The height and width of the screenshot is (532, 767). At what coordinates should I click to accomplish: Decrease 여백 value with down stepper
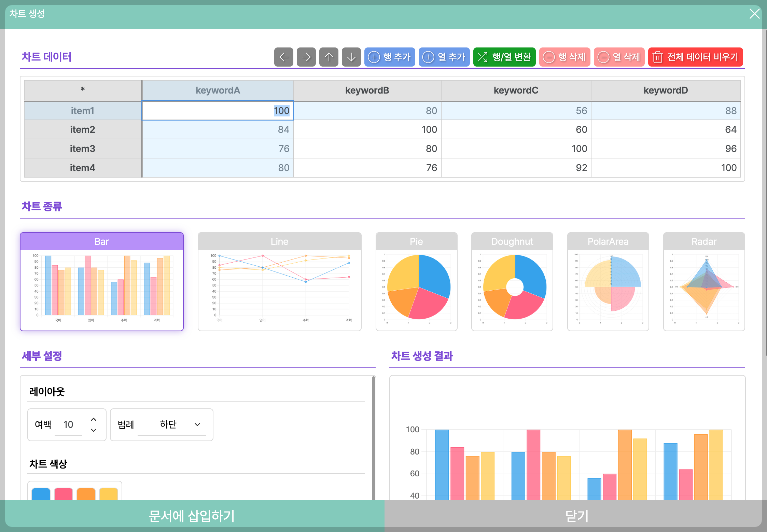[94, 430]
